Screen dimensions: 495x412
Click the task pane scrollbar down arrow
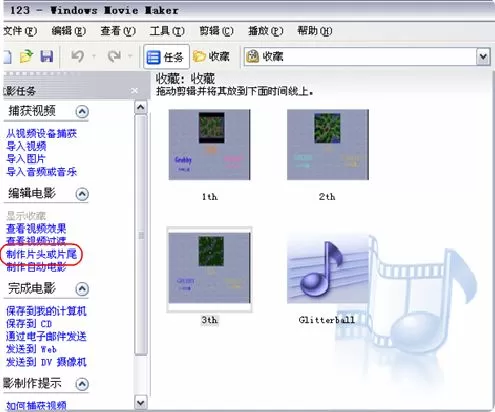[141, 403]
